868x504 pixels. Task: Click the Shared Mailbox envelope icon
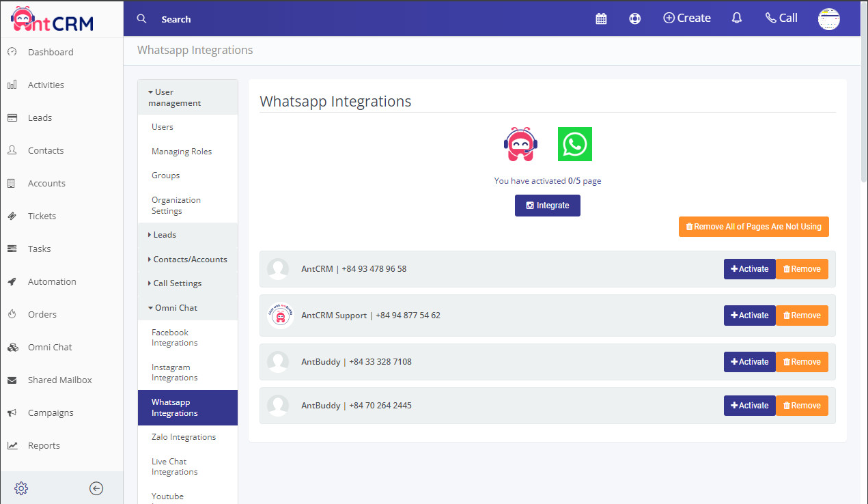click(12, 380)
